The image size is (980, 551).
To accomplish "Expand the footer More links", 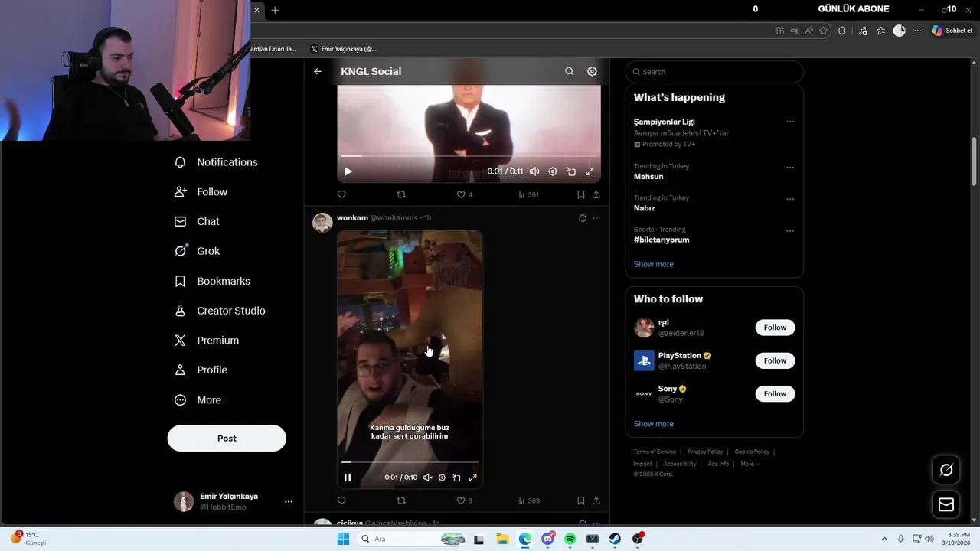I will click(750, 464).
